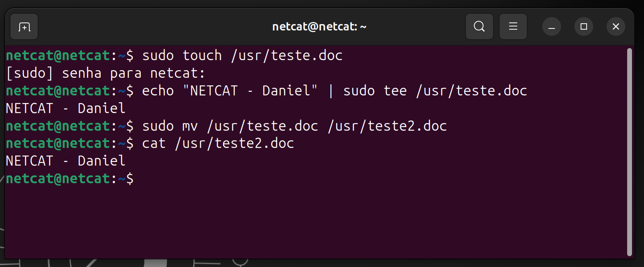This screenshot has height=267, width=644.
Task: Click 'sudo tee /usr/teste.doc' in the pipe
Action: 435,91
